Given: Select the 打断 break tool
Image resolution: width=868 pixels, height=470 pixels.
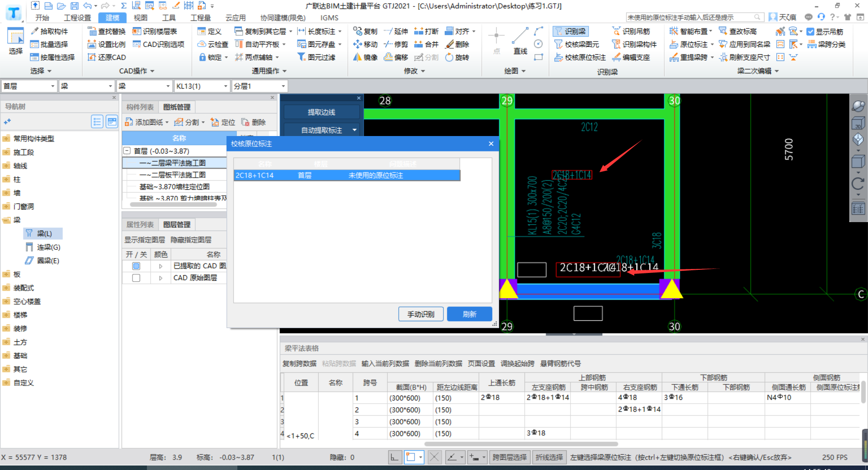Looking at the screenshot, I should [x=426, y=31].
